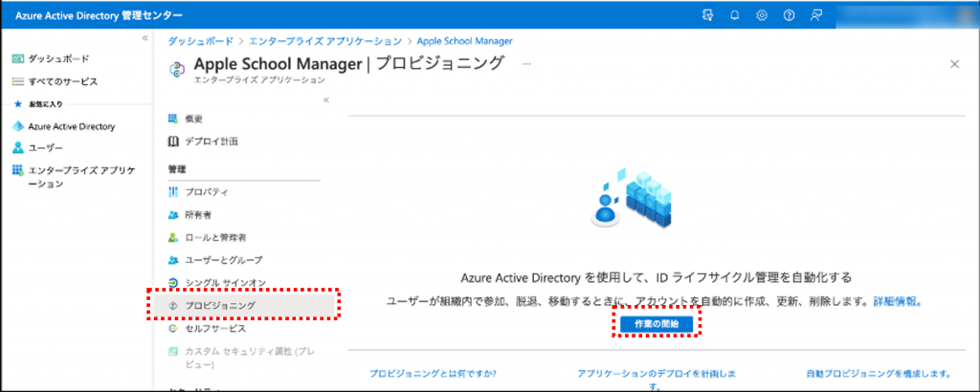The height and width of the screenshot is (392, 980).
Task: Open the portal settings gear icon
Action: [761, 15]
